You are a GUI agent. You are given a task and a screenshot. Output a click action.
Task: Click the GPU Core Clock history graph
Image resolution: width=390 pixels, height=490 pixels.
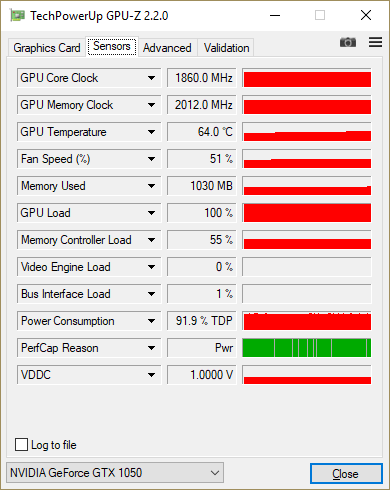coord(307,78)
